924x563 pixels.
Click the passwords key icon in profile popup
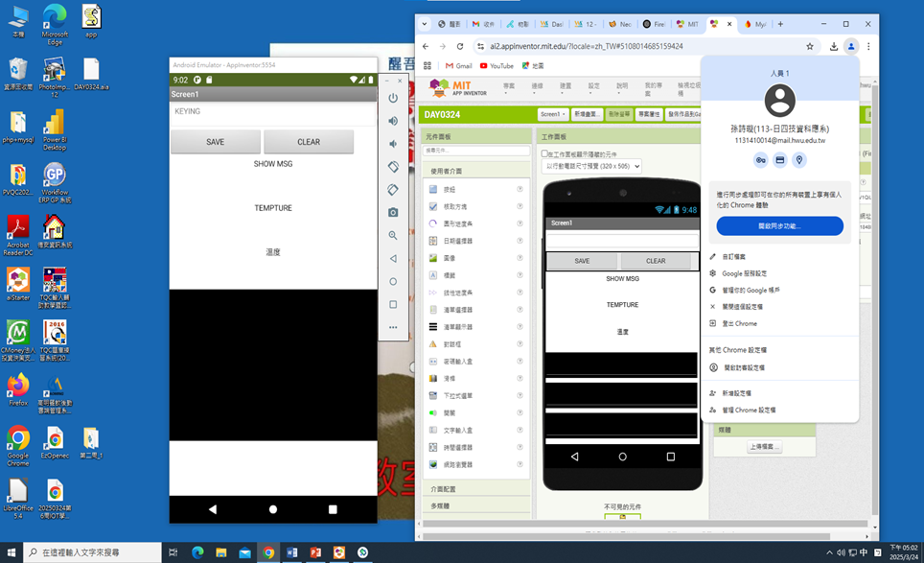pos(760,160)
